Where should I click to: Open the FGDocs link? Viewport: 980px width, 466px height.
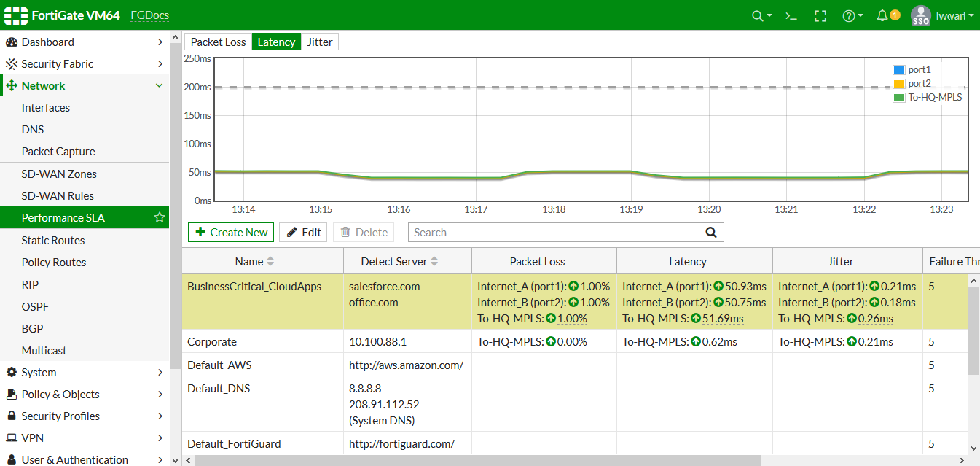click(x=149, y=15)
